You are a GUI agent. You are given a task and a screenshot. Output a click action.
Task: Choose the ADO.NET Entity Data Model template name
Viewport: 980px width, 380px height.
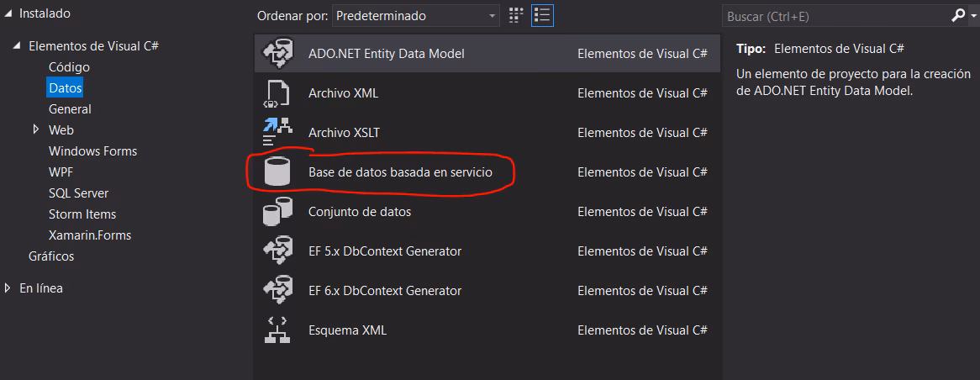[387, 54]
